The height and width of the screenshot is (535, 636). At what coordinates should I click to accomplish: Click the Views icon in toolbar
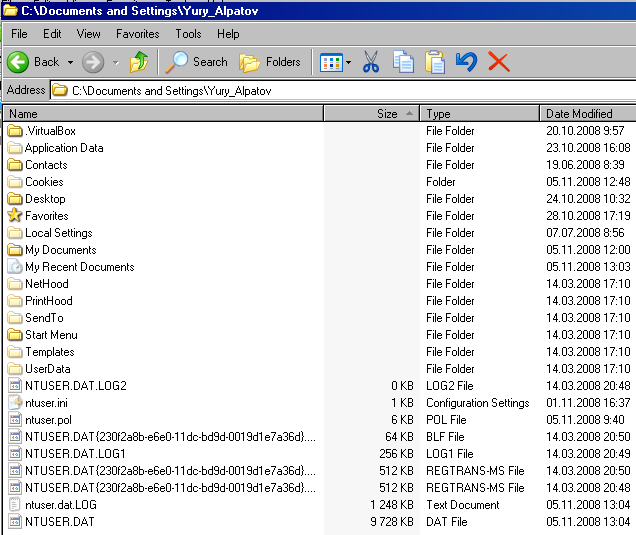[x=331, y=63]
